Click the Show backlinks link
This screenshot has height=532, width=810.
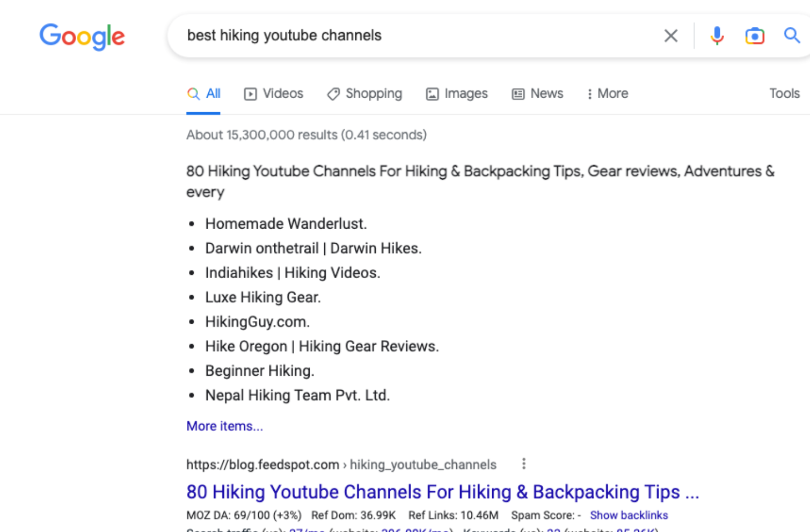point(629,515)
